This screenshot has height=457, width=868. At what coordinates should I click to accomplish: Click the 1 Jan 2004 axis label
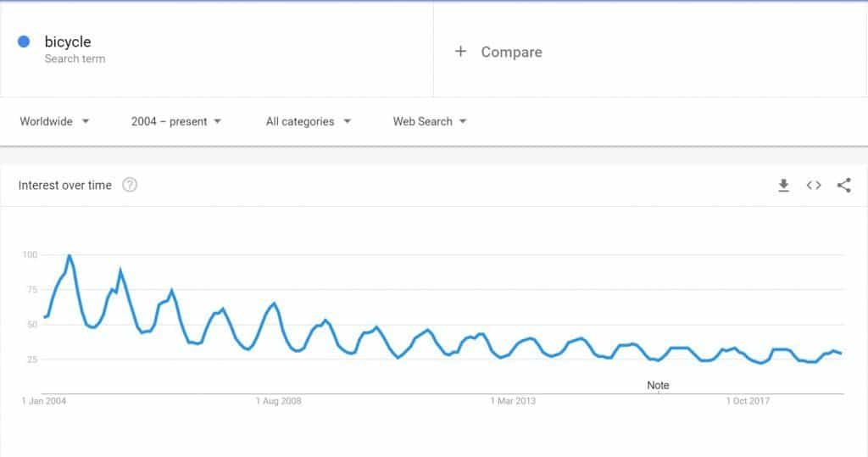click(43, 401)
